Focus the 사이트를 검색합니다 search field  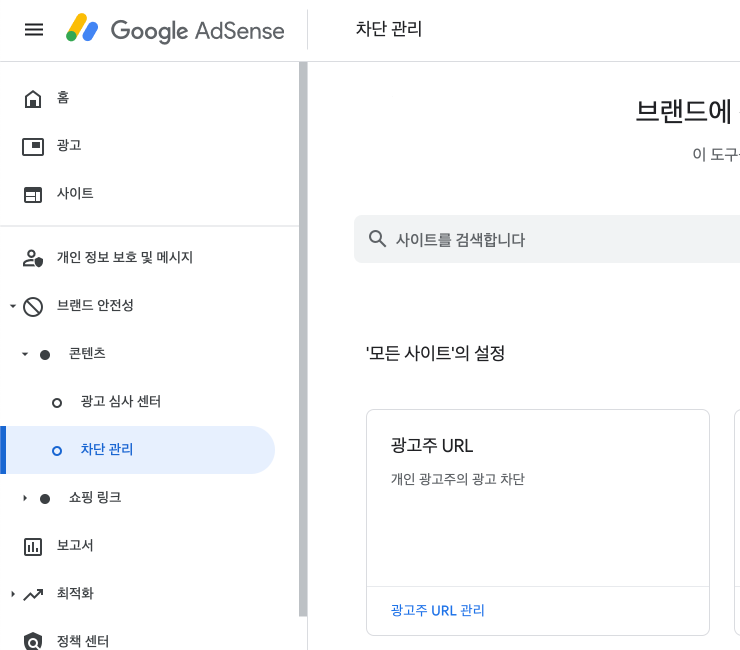pyautogui.click(x=547, y=239)
